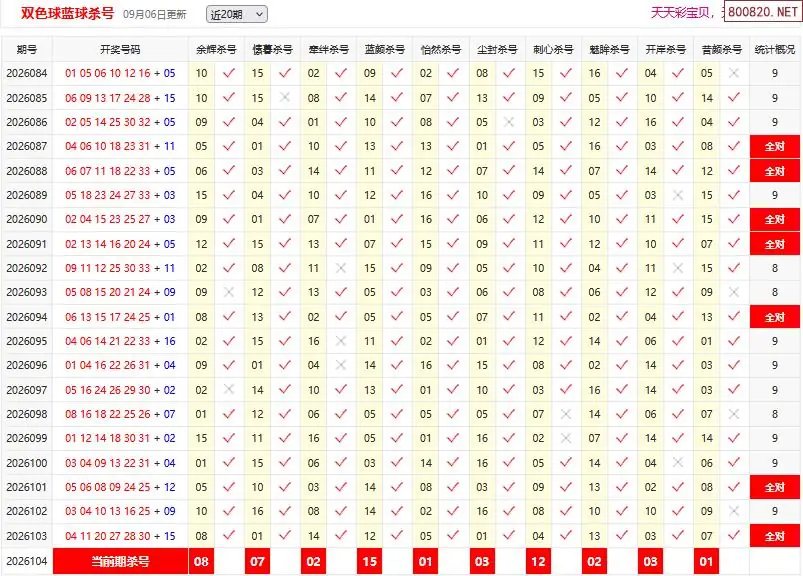
Task: Click the gray X beside 05 in row 2026086
Action: click(509, 122)
